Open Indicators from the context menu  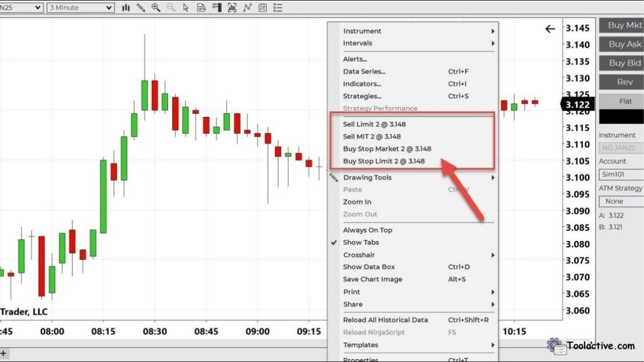pos(361,84)
